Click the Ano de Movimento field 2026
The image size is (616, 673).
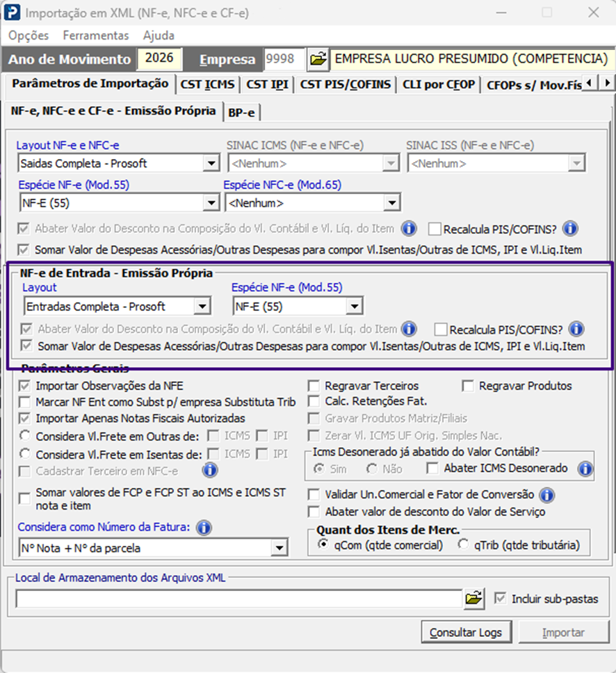[159, 58]
